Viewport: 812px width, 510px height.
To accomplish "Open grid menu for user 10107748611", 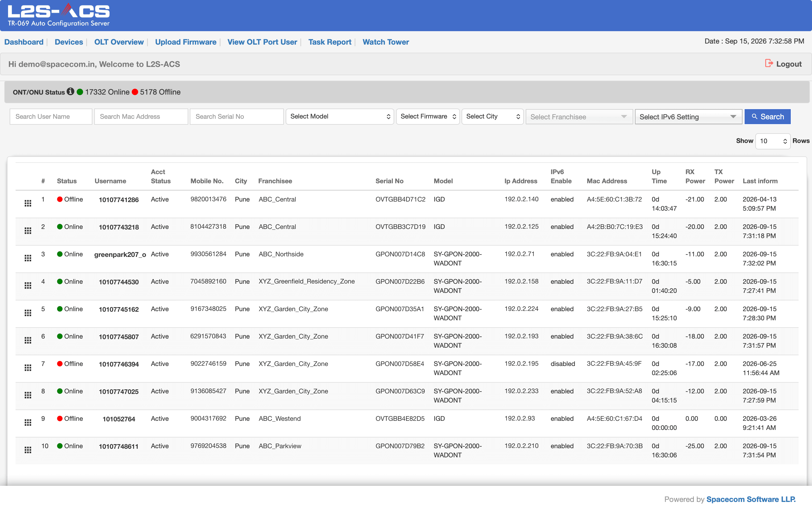I will click(x=28, y=450).
